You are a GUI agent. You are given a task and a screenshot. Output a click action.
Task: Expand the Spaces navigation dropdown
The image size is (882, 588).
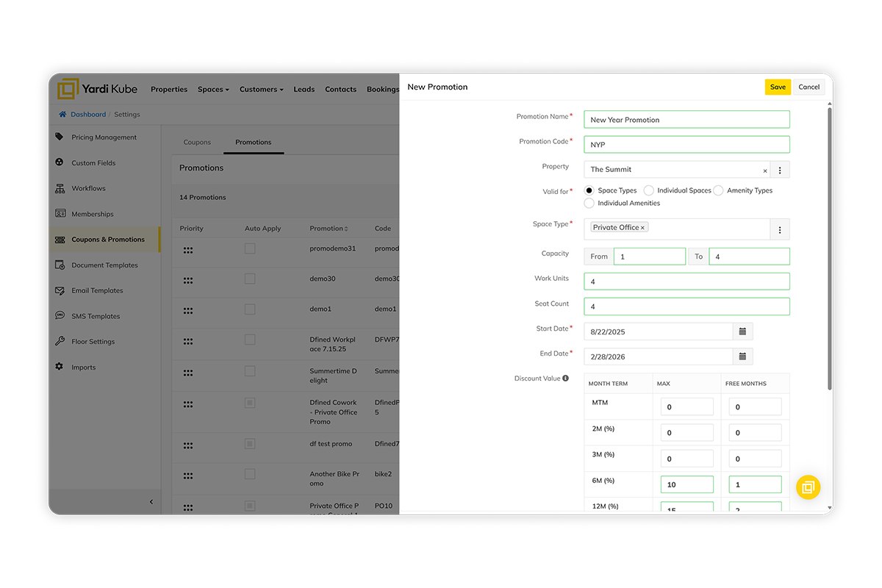[213, 90]
